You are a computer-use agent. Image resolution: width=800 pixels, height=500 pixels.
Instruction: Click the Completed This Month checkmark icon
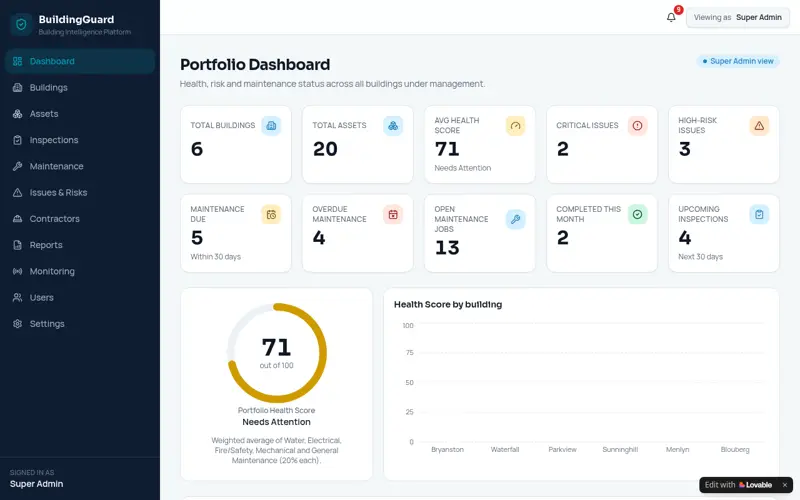637,214
